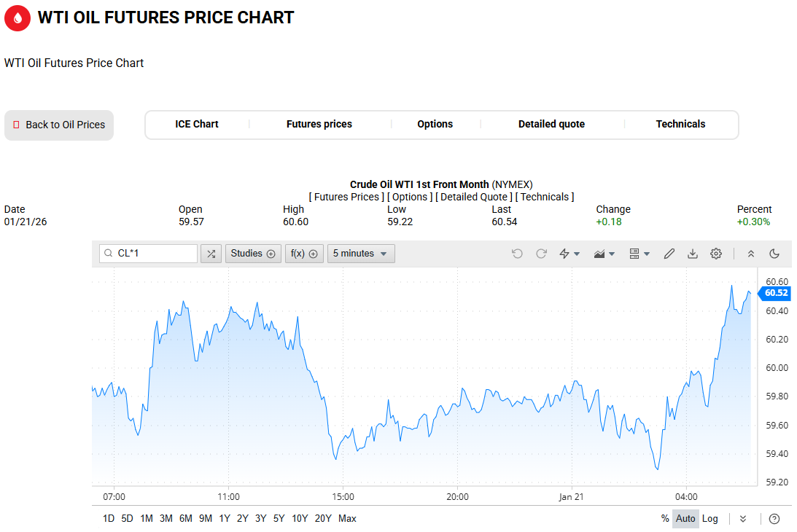Viewport: 797px width, 532px height.
Task: Switch the price scale to Log
Action: pos(710,519)
